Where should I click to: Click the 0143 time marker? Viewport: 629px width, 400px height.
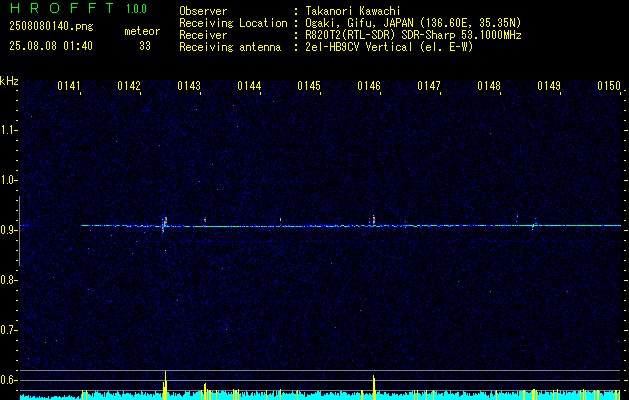[x=189, y=86]
